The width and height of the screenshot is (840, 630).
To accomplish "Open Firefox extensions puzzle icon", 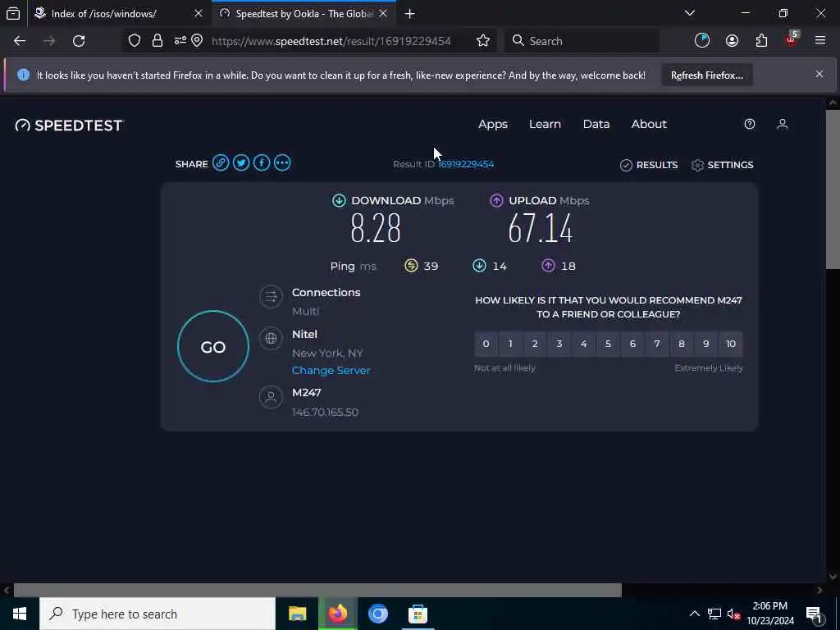I will pos(761,41).
